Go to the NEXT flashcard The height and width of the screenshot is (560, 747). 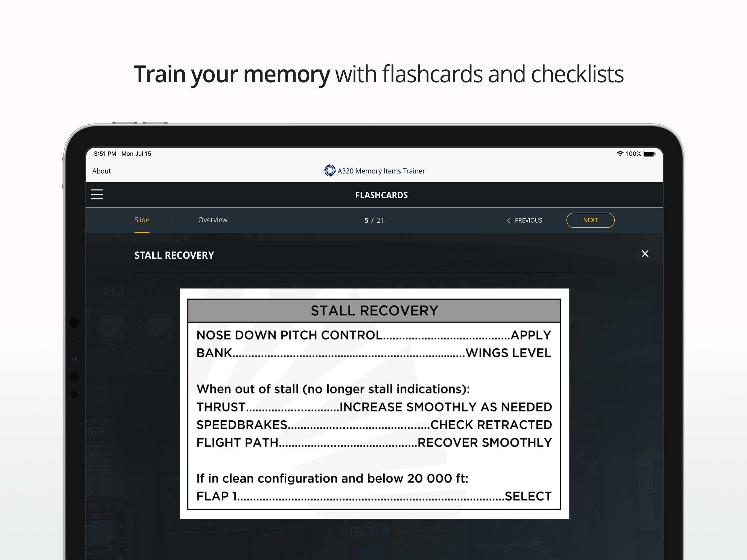(590, 220)
